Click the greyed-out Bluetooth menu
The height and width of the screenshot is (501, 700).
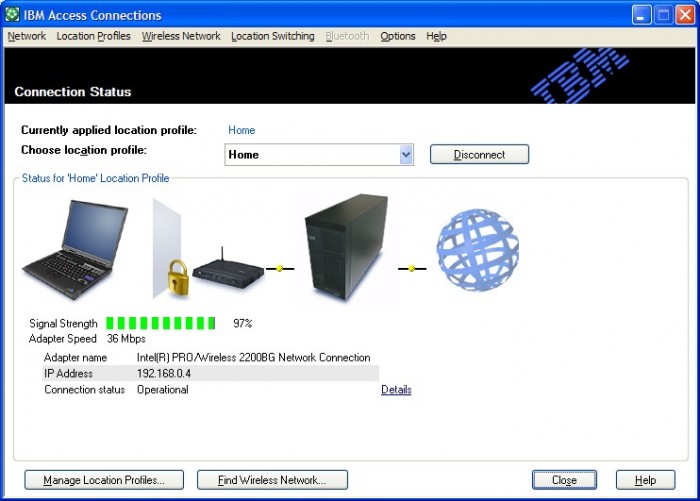click(347, 36)
